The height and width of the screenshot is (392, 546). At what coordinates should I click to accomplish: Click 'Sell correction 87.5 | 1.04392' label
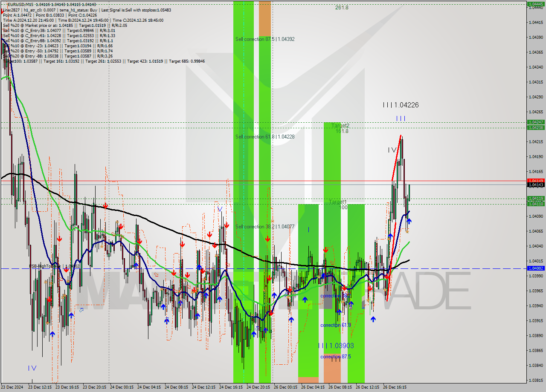coord(265,39)
